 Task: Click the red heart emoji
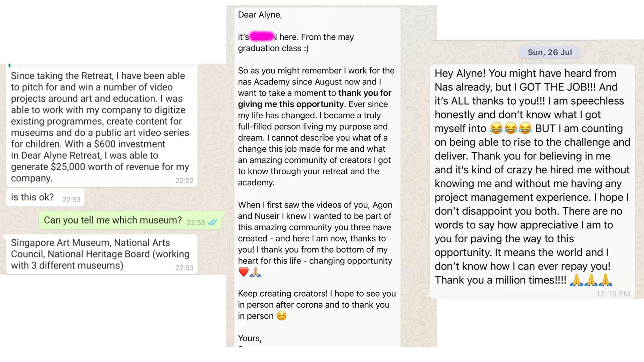244,272
